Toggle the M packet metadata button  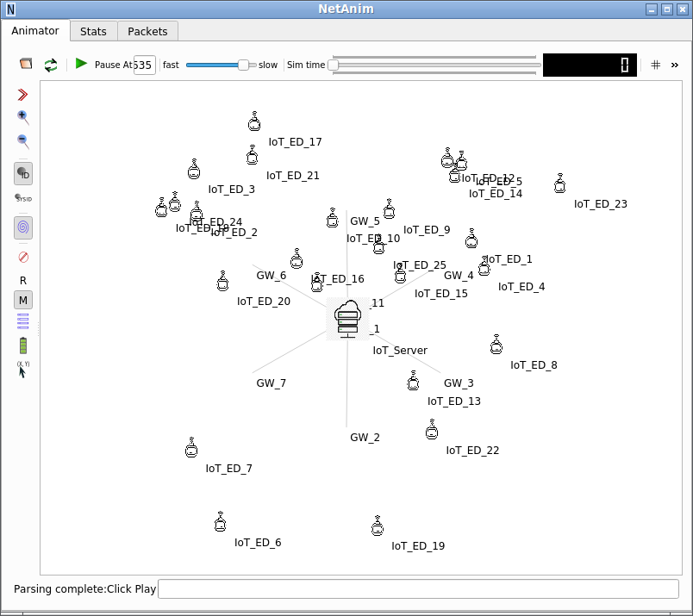(23, 300)
